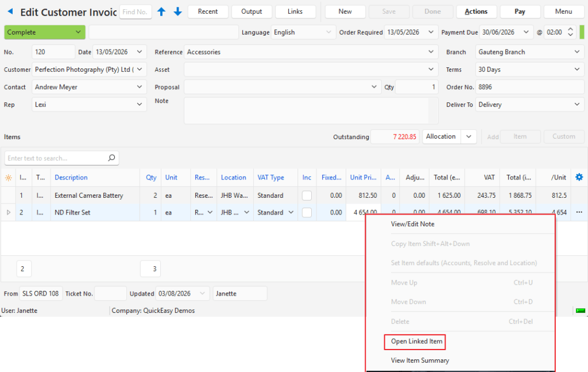Open Payment Due date dropdown
The image size is (588, 372).
point(526,32)
